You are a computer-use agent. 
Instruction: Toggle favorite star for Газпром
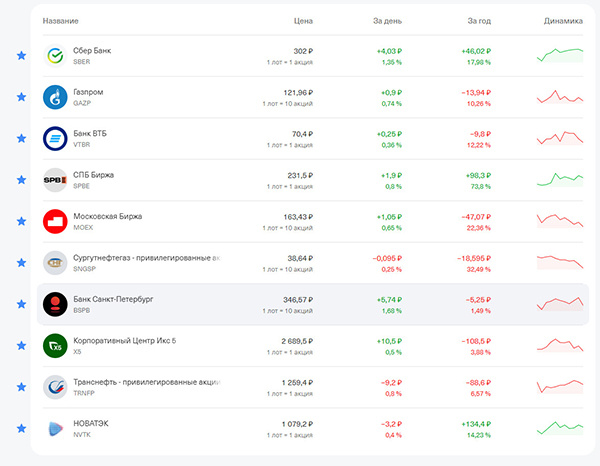coord(21,97)
